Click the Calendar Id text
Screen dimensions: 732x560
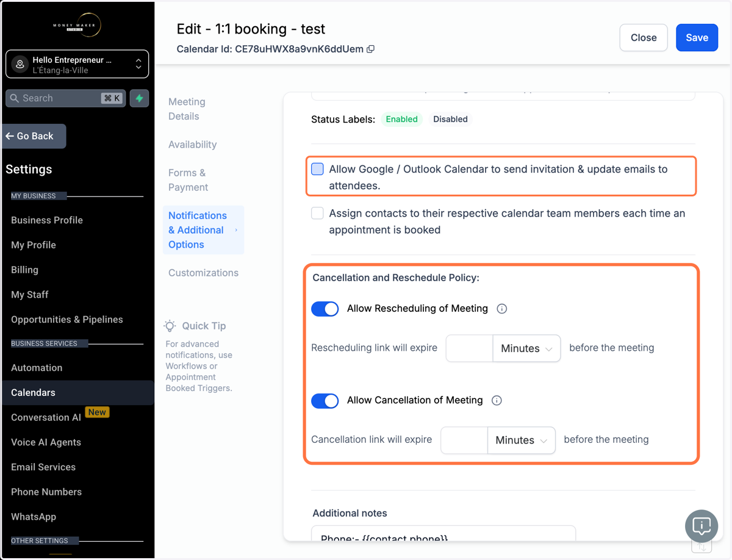click(x=270, y=49)
